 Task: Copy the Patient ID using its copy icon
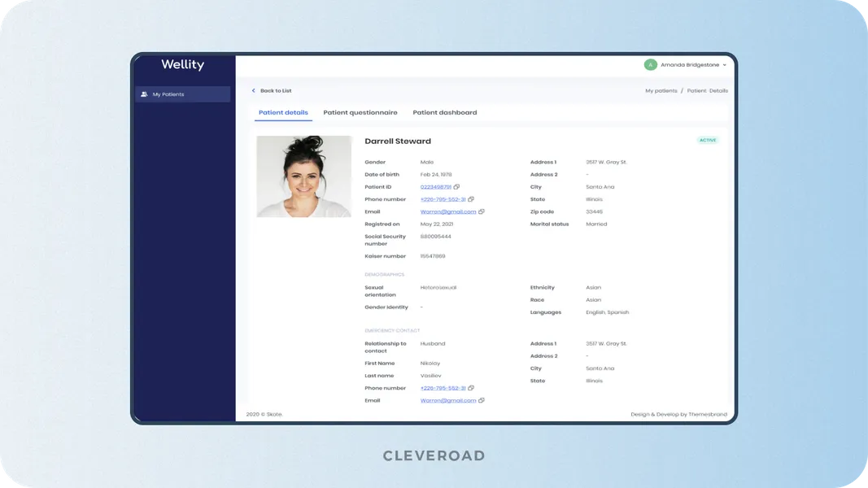456,186
